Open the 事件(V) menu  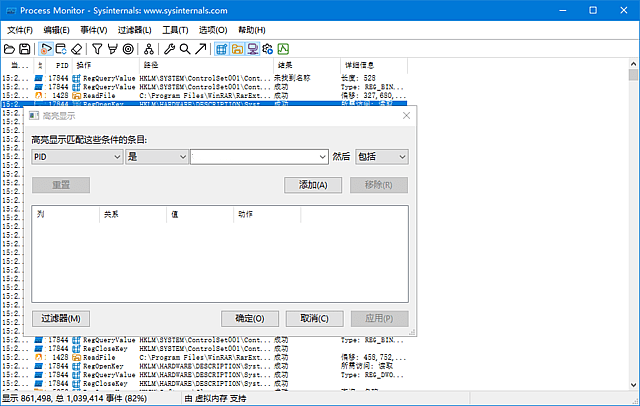pyautogui.click(x=93, y=30)
